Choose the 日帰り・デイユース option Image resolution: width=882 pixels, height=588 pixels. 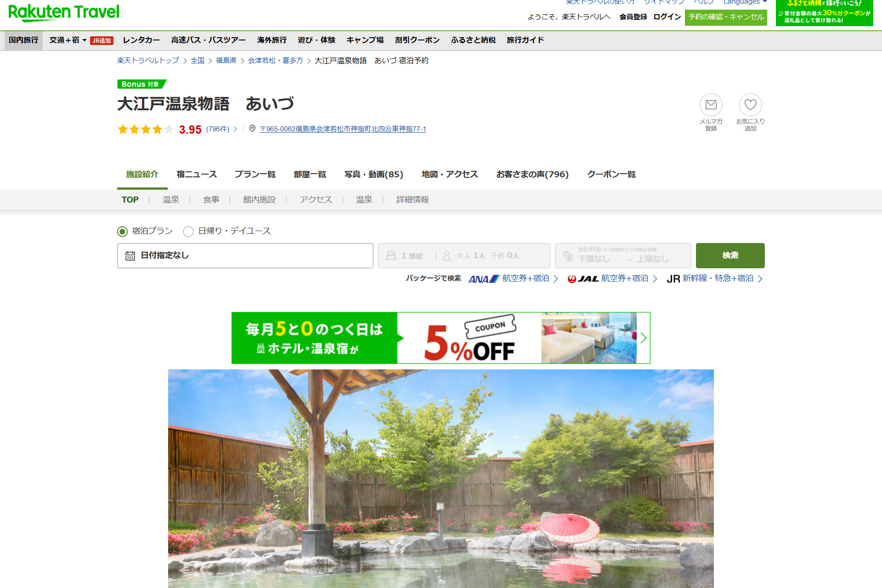[x=188, y=232]
